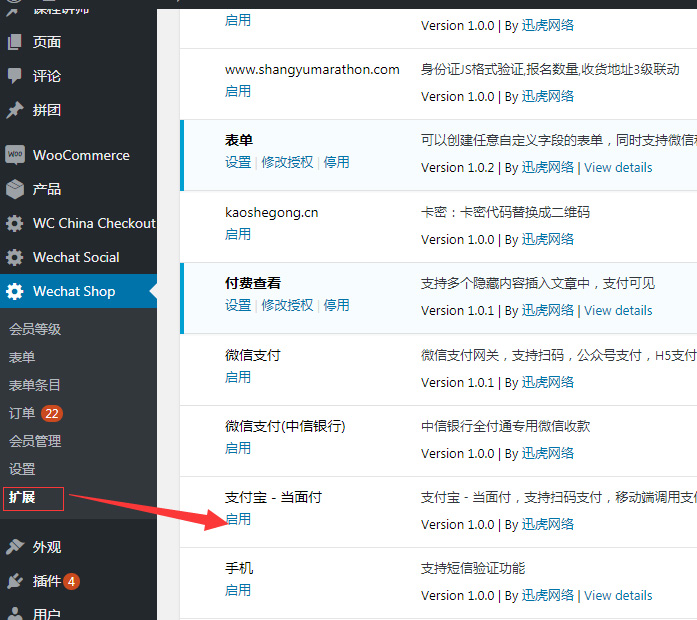The image size is (697, 620).
Task: Enable 微信支付(中信银行) extension
Action: tap(238, 448)
